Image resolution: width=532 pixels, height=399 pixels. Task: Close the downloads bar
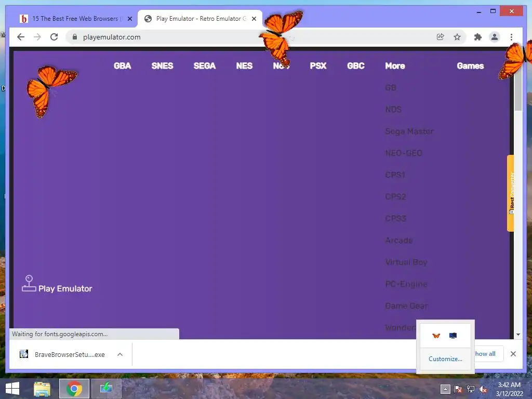pyautogui.click(x=513, y=354)
